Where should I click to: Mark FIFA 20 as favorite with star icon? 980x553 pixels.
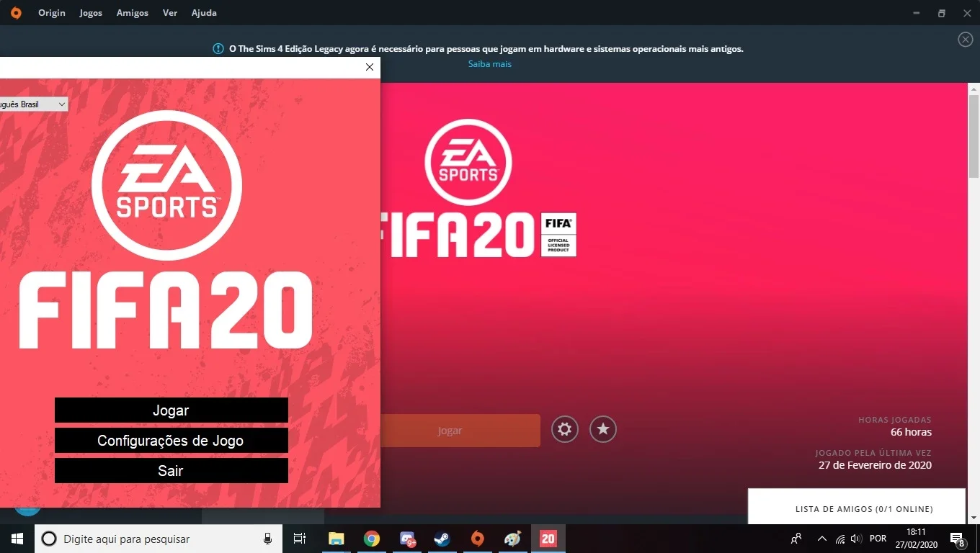coord(603,430)
